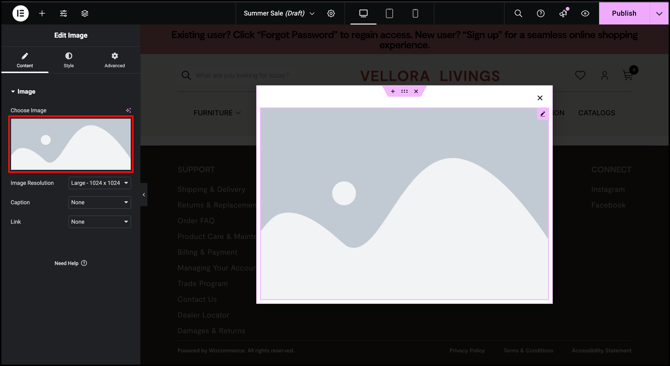Expand the Publish options arrow
The height and width of the screenshot is (366, 670).
tap(659, 13)
